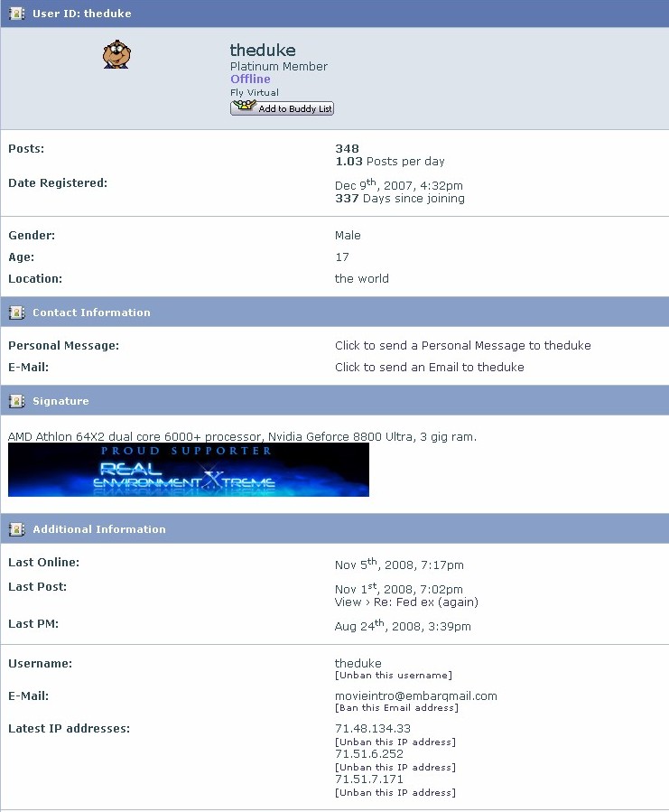This screenshot has height=812, width=669.
Task: Add theduke to Buddy List
Action: click(x=283, y=107)
